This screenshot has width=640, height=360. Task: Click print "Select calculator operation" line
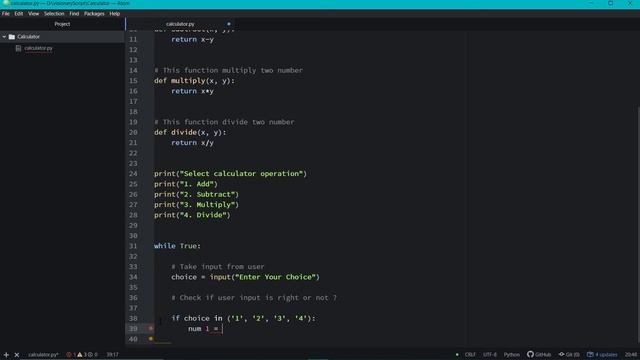[x=230, y=174]
